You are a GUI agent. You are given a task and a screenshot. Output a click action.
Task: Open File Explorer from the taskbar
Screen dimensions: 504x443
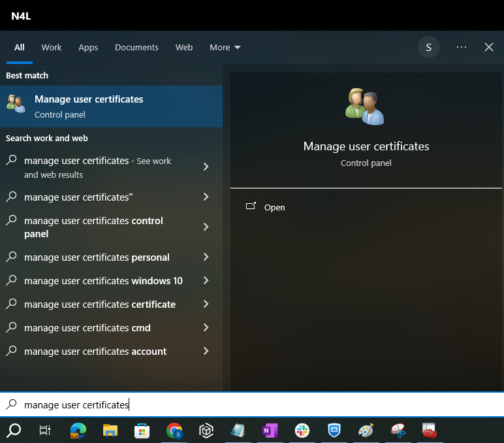(x=110, y=430)
